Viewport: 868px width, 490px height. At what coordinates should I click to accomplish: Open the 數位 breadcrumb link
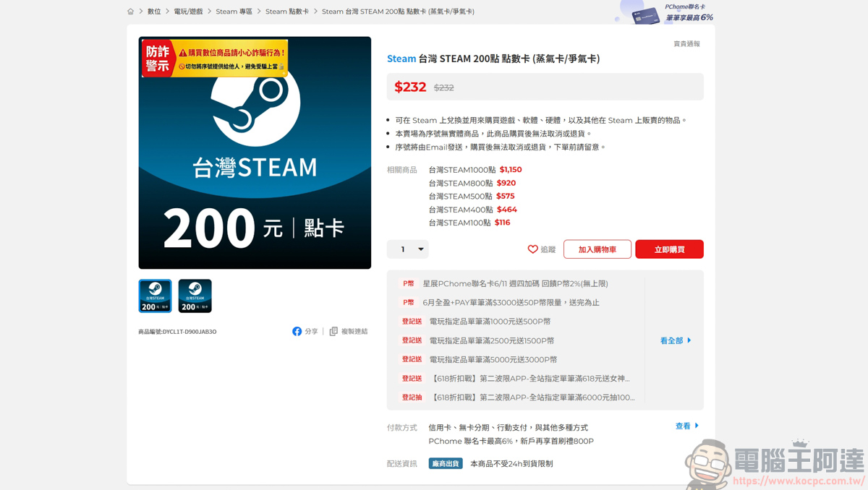pyautogui.click(x=154, y=12)
